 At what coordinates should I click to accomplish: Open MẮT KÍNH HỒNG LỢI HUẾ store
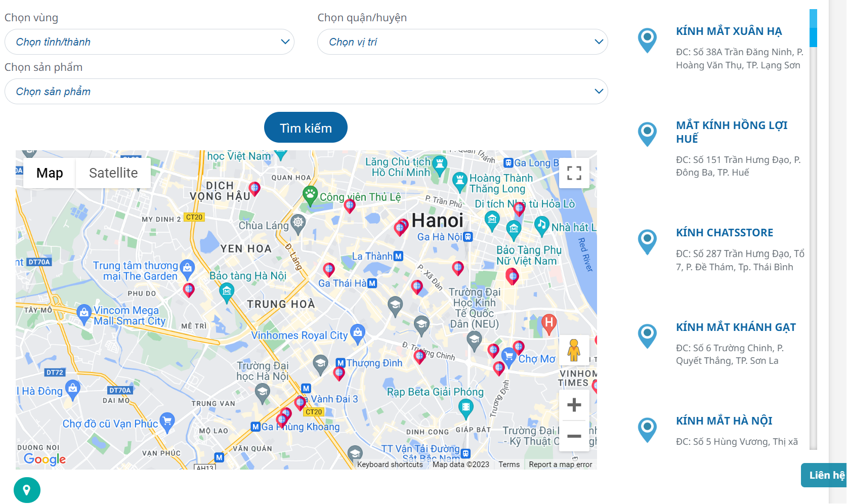[x=732, y=132]
